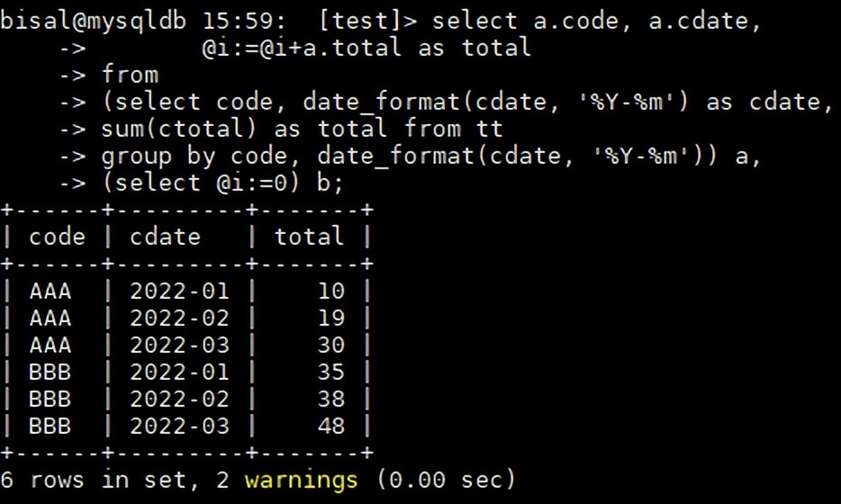Click '2022-03' in the row with total 30
The image size is (841, 504).
(x=180, y=345)
